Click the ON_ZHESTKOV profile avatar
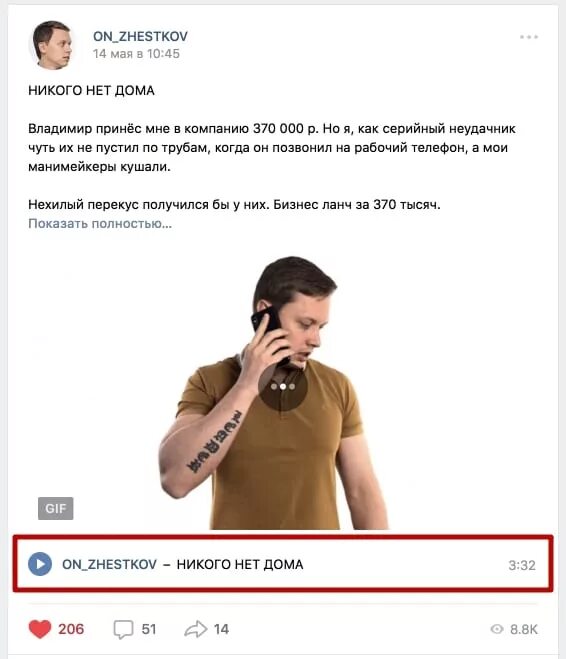Screen dimensions: 566x659 [53, 45]
